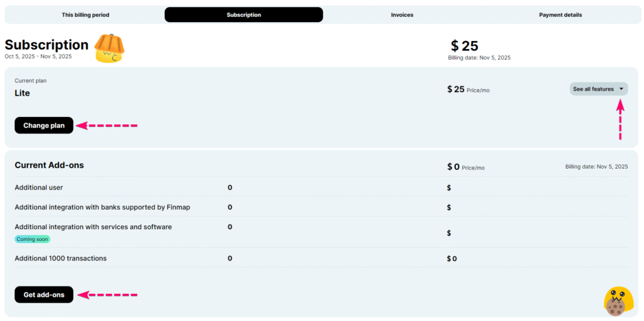Click the Subscription page heading
Screen dimensions: 644x321
click(47, 45)
